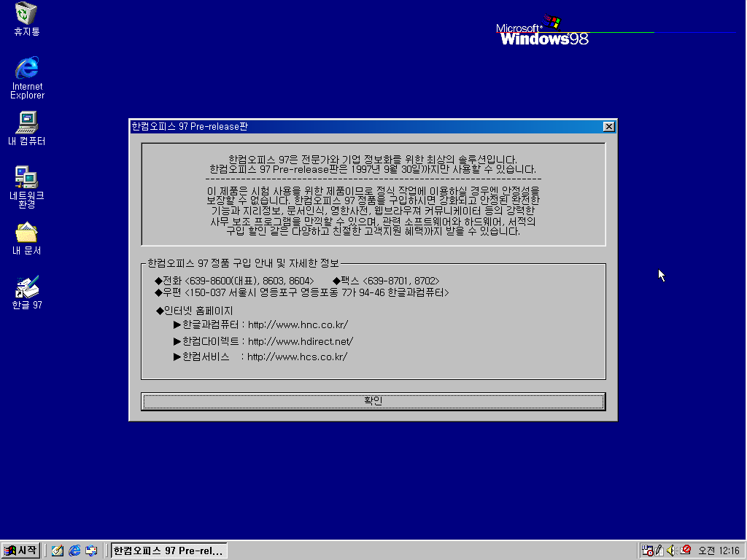
Task: Click the 팩스 <639-8701, 8702> text
Action: coord(386,281)
